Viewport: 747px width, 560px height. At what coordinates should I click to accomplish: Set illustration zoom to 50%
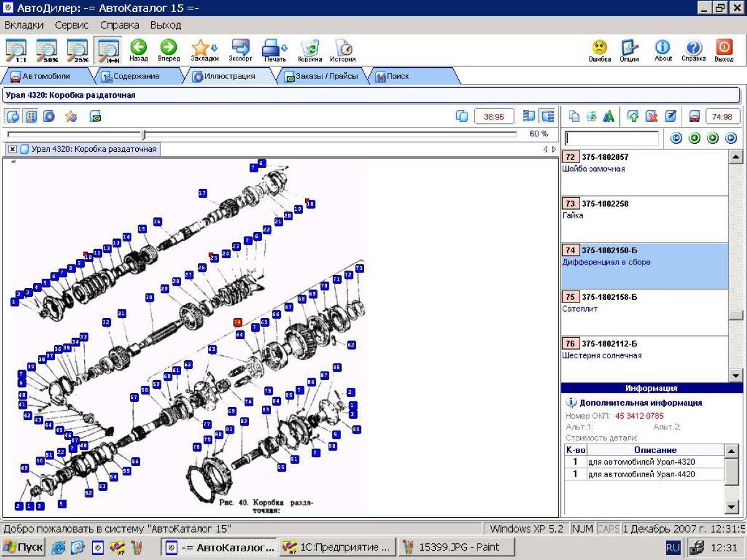47,50
